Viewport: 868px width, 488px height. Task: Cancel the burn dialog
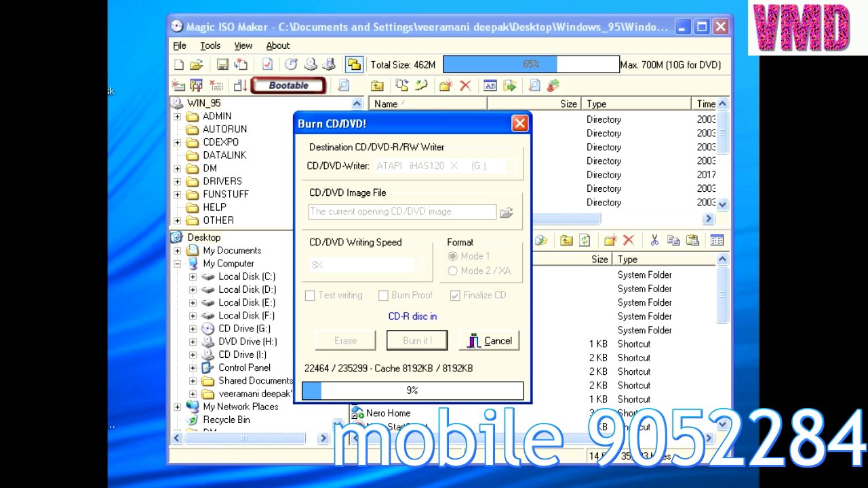point(489,340)
